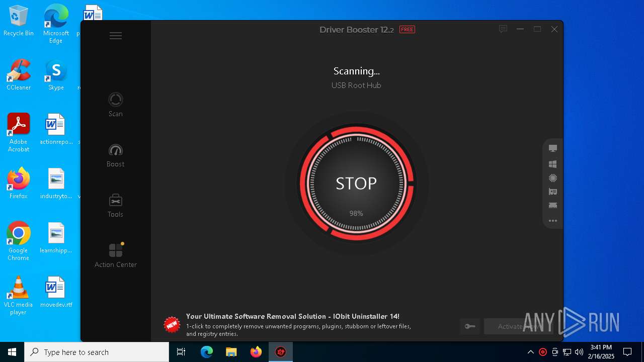Select the Skype desktop shortcut
The height and width of the screenshot is (362, 644).
coord(56,74)
